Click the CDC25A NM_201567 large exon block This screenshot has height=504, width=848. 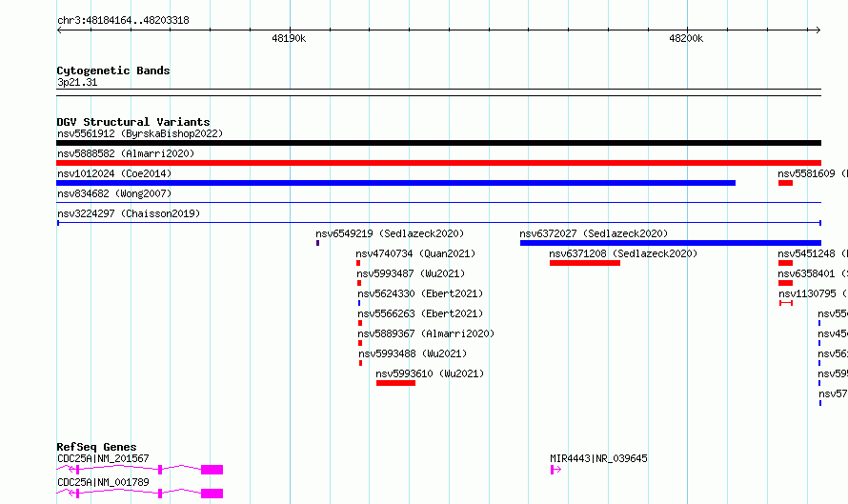[x=212, y=470]
